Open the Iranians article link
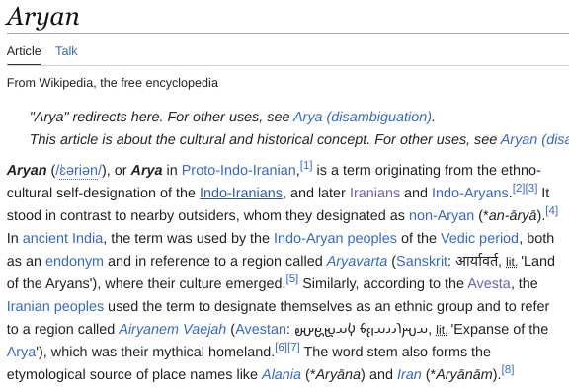 (374, 193)
